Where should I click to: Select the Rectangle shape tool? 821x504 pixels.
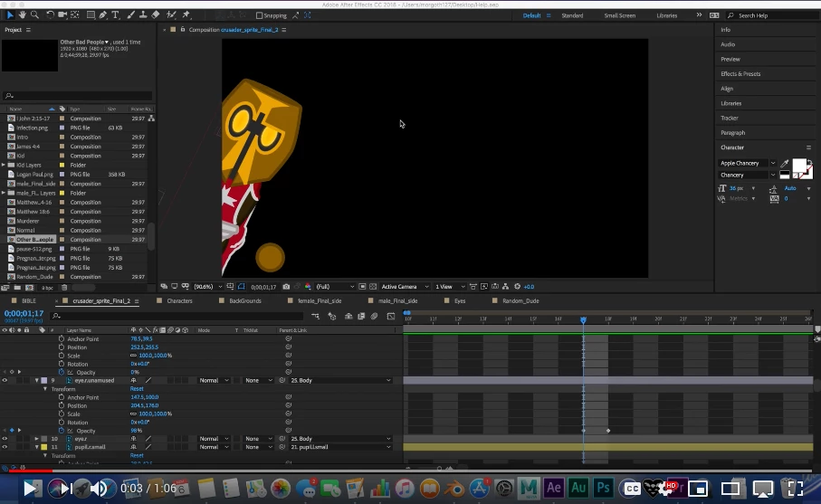click(91, 15)
